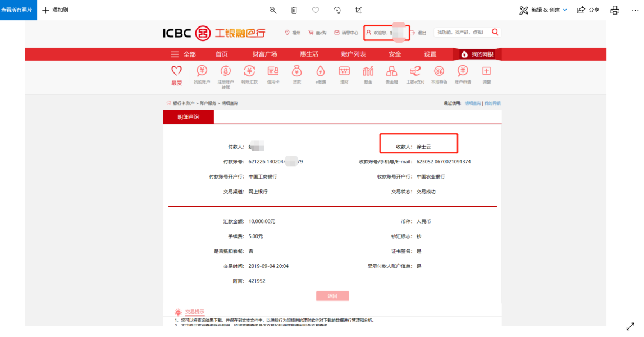The height and width of the screenshot is (337, 644).
Task: Click the search field 找功能、找产品
Action: pos(460,33)
